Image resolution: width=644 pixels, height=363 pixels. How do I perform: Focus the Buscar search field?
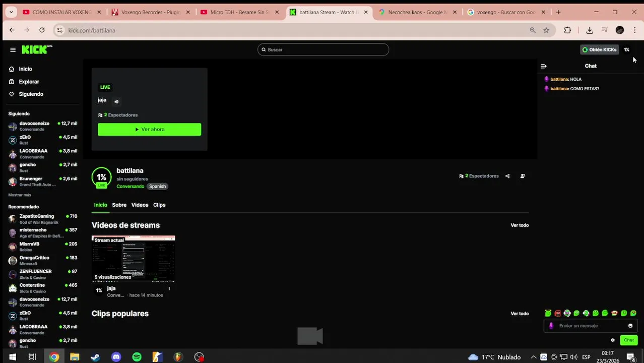click(323, 49)
